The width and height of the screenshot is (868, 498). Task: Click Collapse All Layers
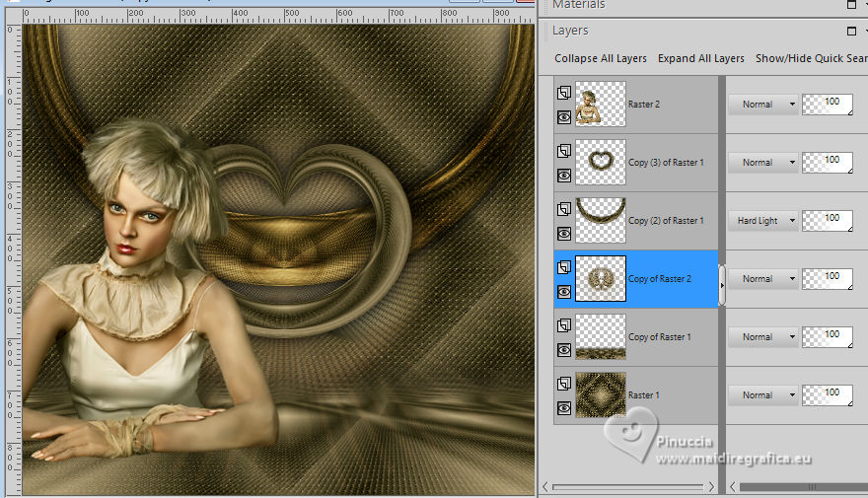601,58
